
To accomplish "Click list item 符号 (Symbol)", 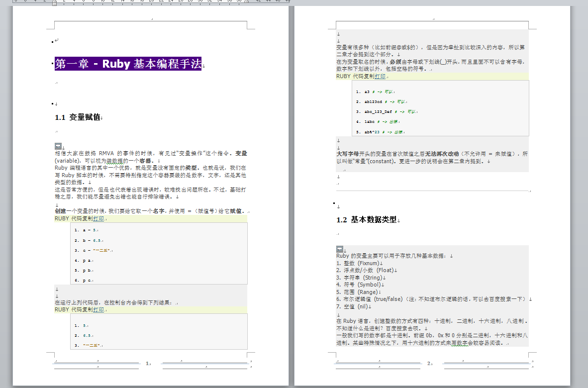I will click(359, 285).
